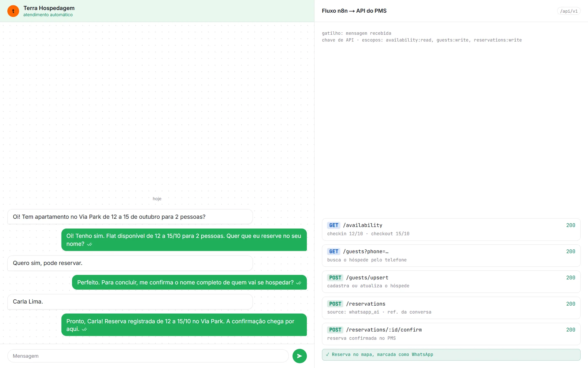Screen dimensions: 588x368
Task: Click the 200 status of /guests/upsert
Action: coord(571,278)
